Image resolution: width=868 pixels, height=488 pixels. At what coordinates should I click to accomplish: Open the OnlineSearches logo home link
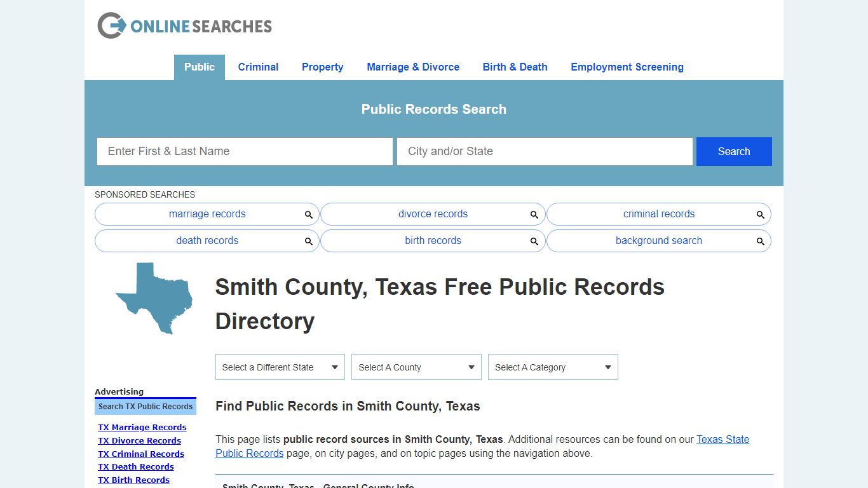click(184, 25)
